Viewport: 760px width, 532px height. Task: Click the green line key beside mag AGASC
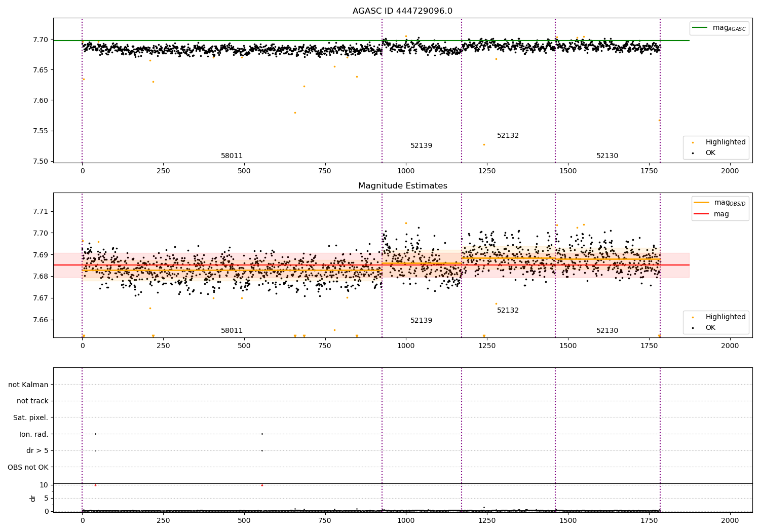coord(700,28)
